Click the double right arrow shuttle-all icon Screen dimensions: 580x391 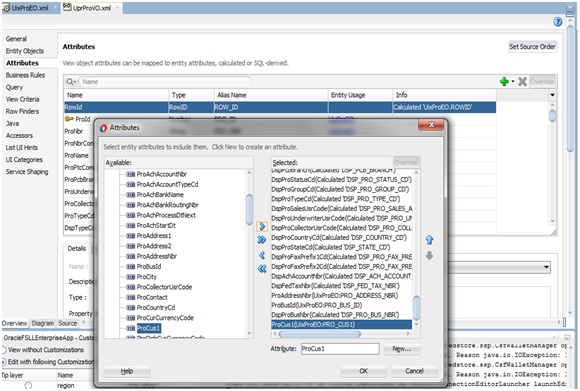click(262, 240)
